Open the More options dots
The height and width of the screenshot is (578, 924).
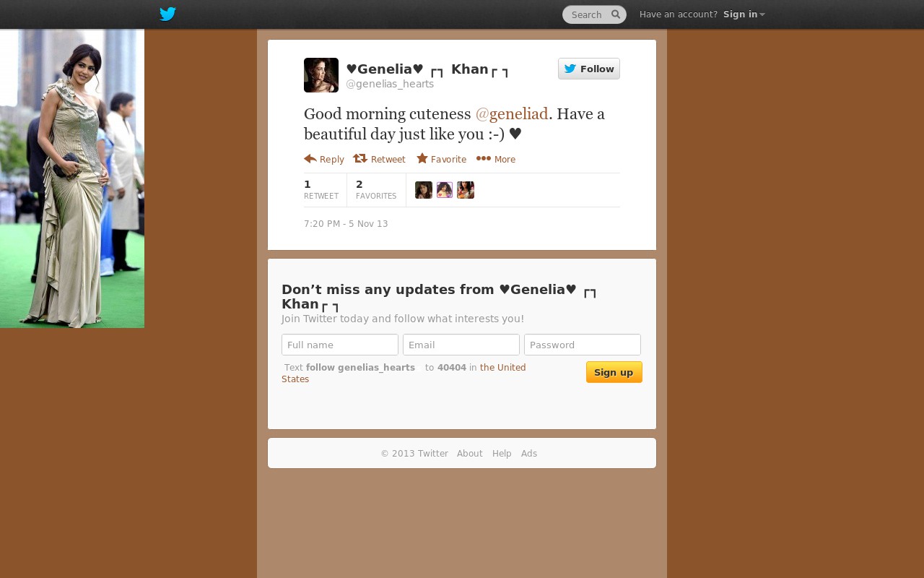pos(484,158)
